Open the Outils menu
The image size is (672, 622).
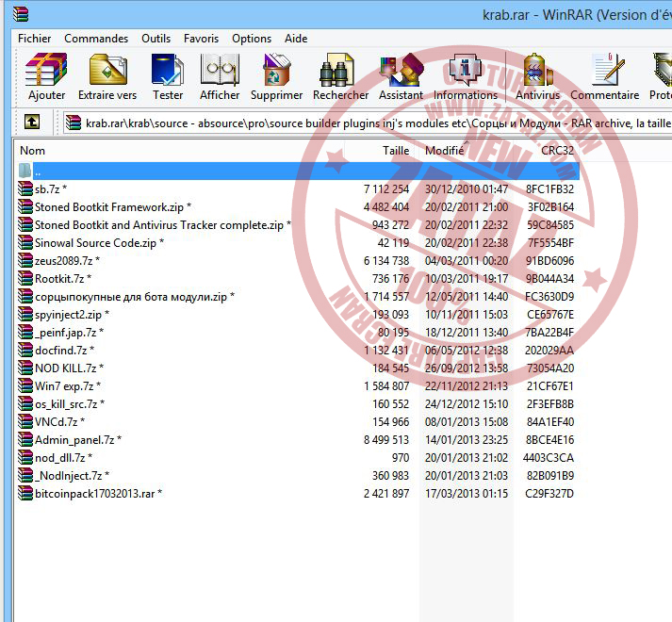coord(156,39)
